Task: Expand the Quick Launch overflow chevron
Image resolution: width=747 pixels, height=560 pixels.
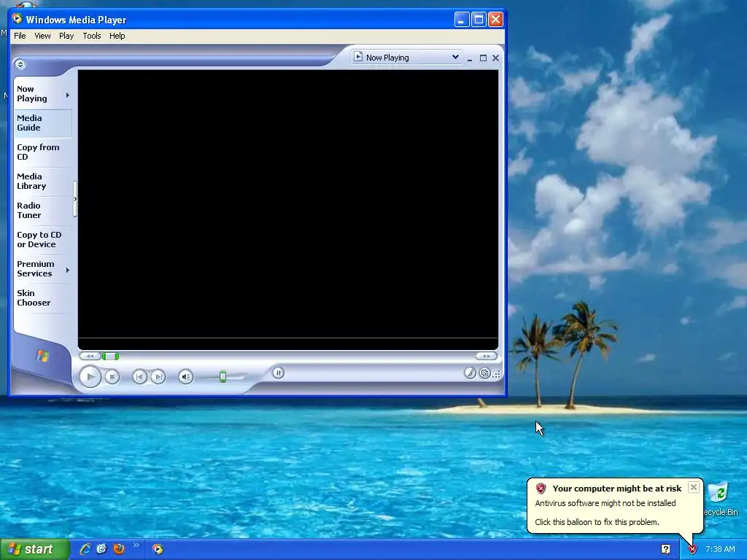Action: click(136, 545)
